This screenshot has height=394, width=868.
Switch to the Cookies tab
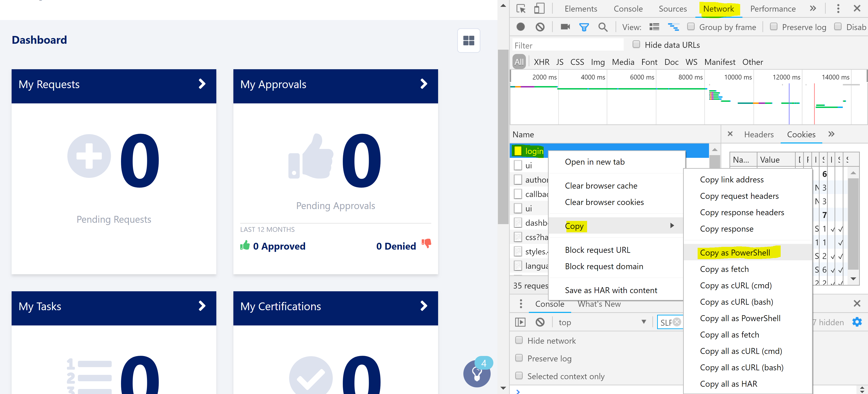pos(801,134)
